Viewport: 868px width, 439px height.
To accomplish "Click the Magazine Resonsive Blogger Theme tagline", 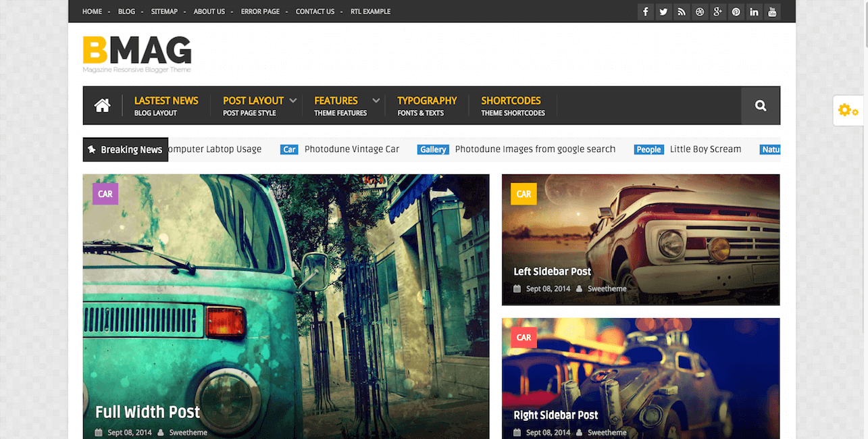I will click(137, 70).
